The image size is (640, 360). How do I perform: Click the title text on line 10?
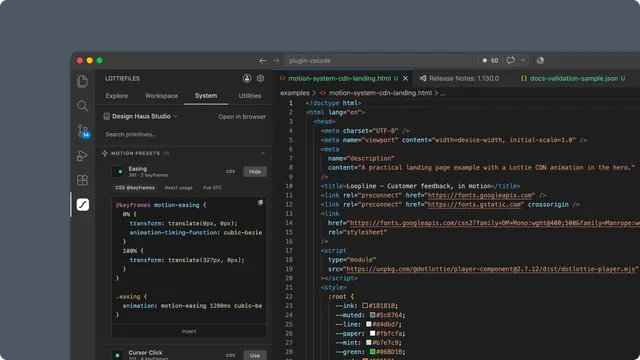click(x=419, y=186)
